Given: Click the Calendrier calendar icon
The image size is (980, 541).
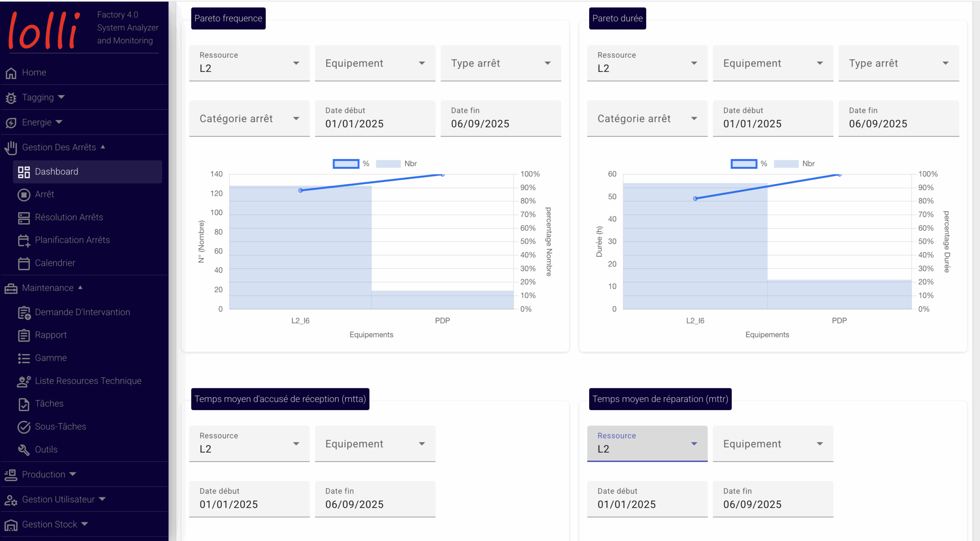Looking at the screenshot, I should pyautogui.click(x=24, y=263).
